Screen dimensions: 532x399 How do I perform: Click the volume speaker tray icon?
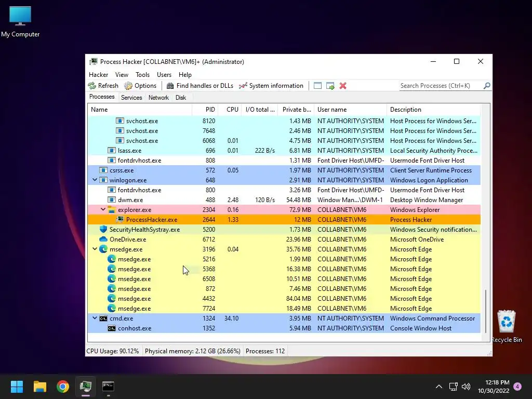(466, 387)
